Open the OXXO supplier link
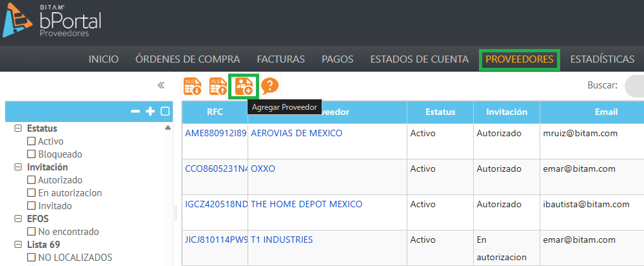 point(263,169)
